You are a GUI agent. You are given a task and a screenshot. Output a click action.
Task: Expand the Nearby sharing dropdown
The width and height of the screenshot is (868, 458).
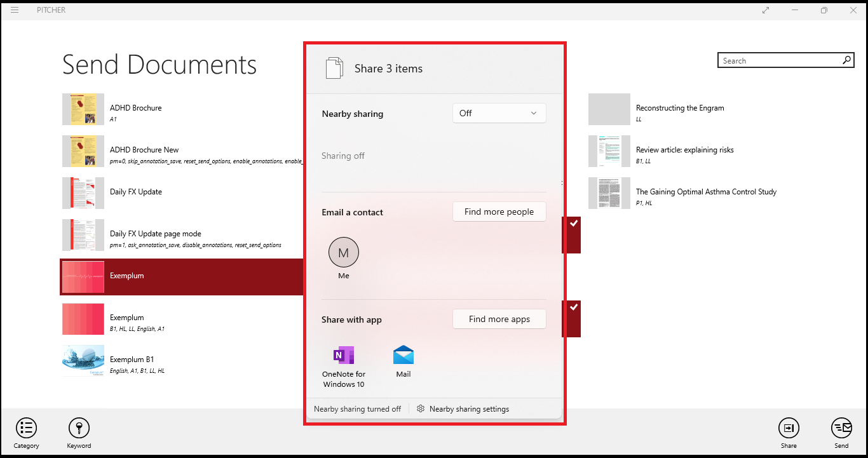click(499, 113)
